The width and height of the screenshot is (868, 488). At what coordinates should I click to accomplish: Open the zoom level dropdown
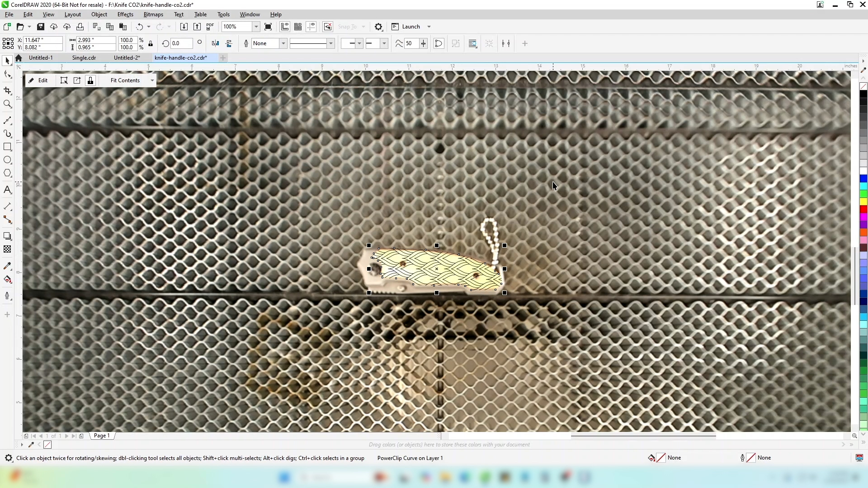pos(256,27)
